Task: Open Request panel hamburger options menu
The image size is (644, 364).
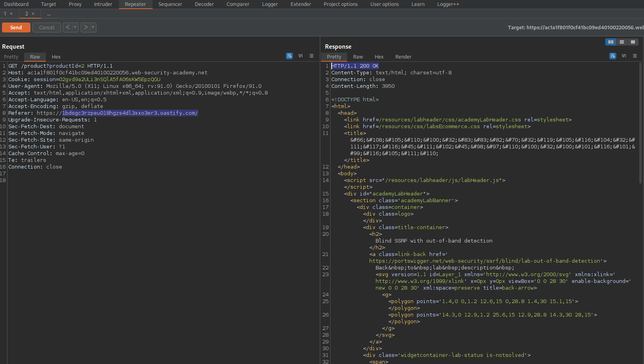Action: coord(312,56)
